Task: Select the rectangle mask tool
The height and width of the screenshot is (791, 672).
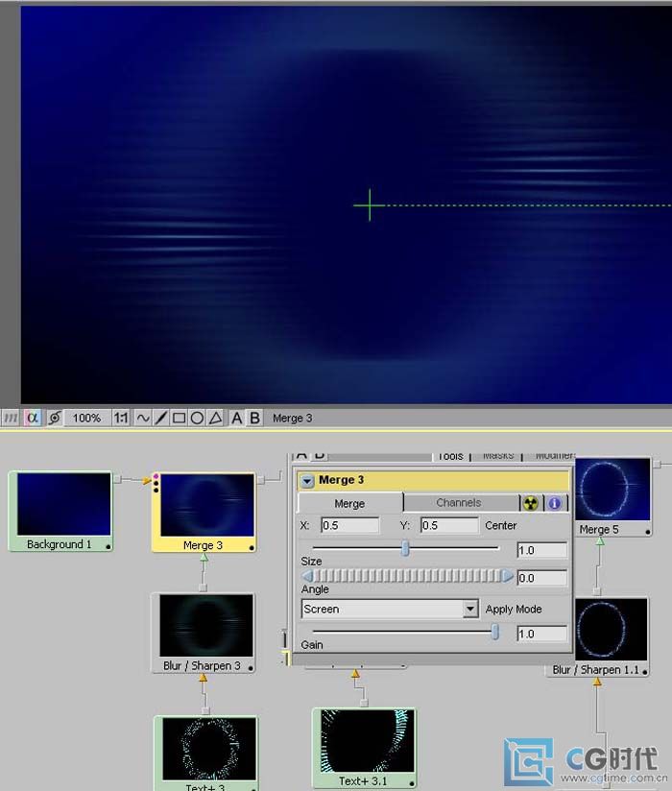Action: [180, 418]
